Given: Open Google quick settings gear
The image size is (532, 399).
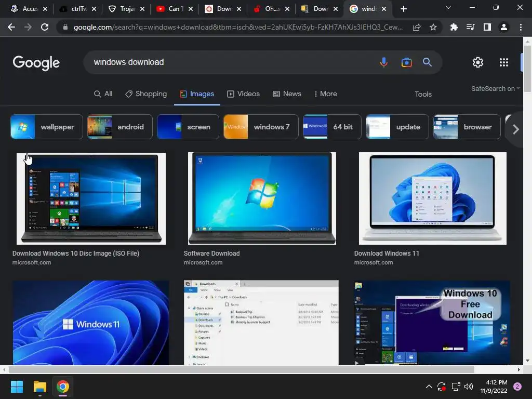Looking at the screenshot, I should (x=478, y=62).
